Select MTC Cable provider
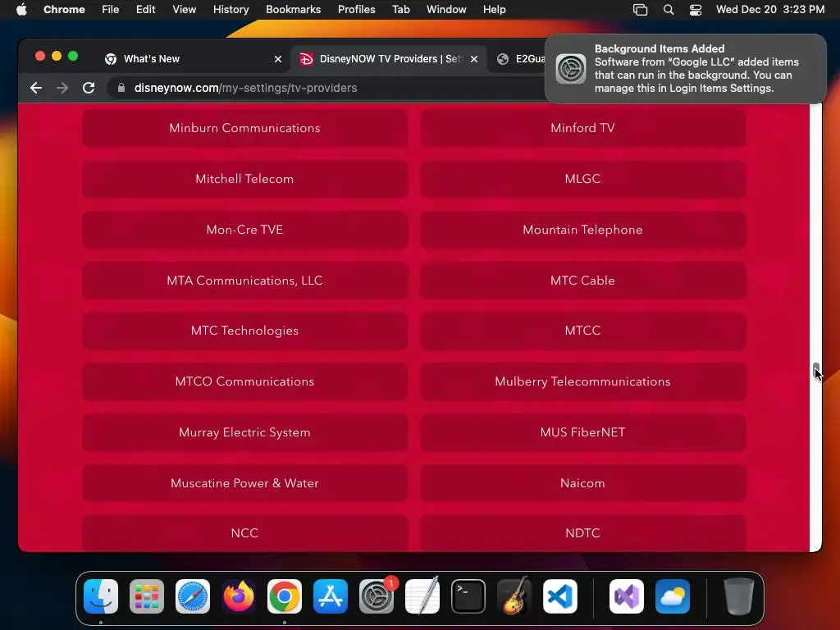Viewport: 840px width, 630px height. (x=583, y=281)
